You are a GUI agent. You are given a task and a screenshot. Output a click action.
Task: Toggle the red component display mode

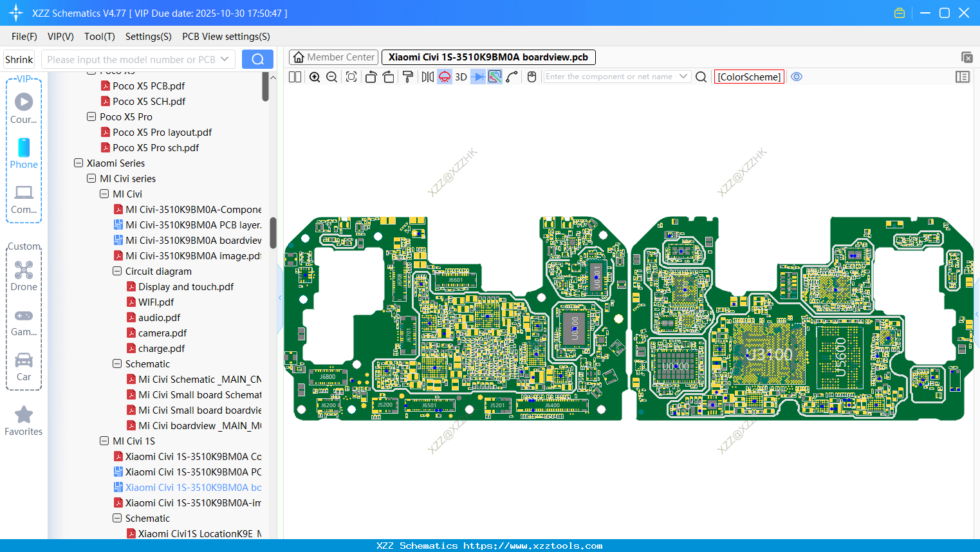[x=444, y=77]
